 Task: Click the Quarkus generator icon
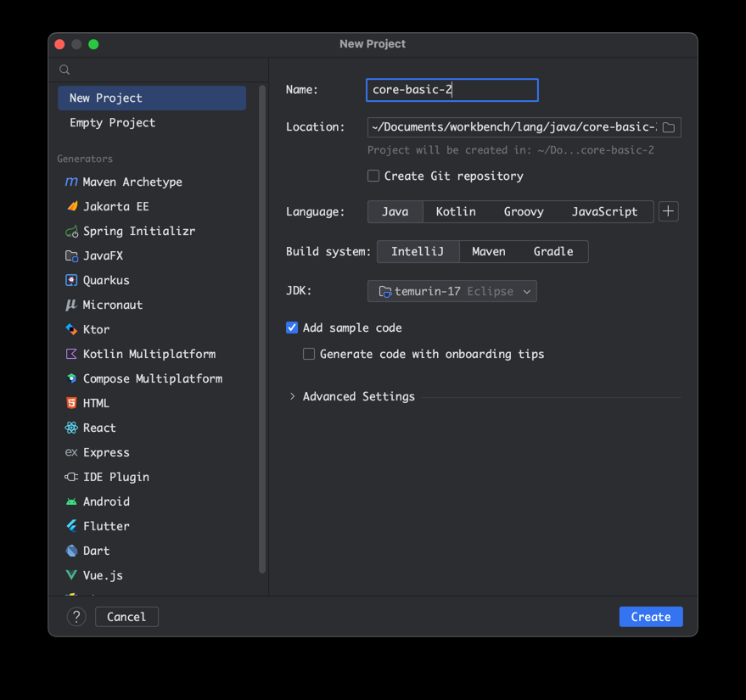[71, 281]
